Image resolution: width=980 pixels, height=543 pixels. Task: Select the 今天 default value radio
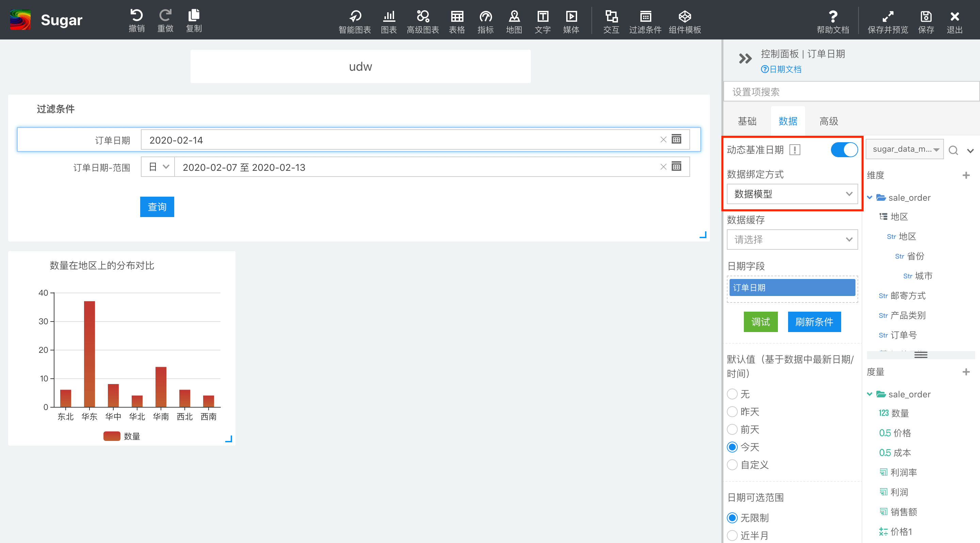(x=732, y=447)
